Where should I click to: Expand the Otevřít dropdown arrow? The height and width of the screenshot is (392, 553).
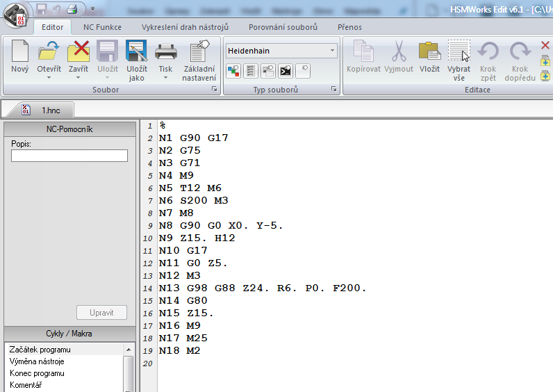pyautogui.click(x=49, y=77)
